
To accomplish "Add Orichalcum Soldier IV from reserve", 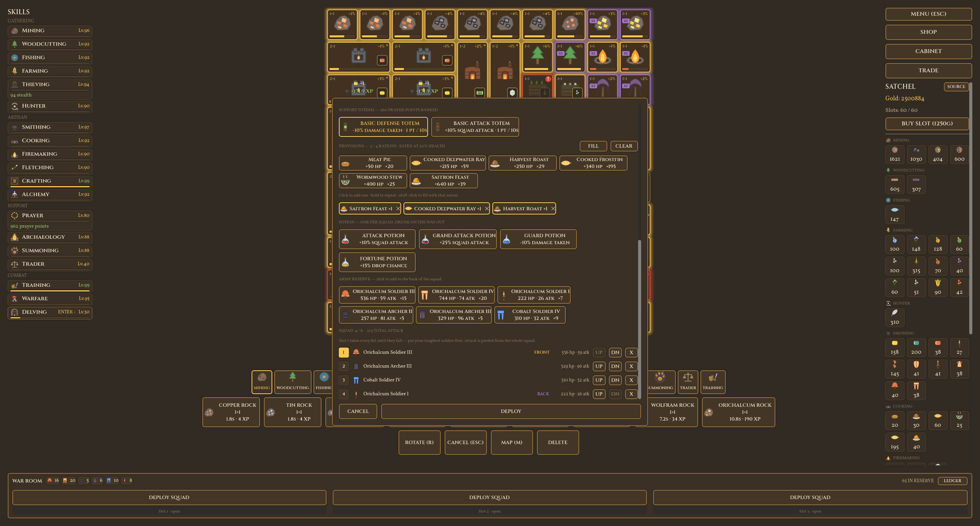I will point(456,295).
